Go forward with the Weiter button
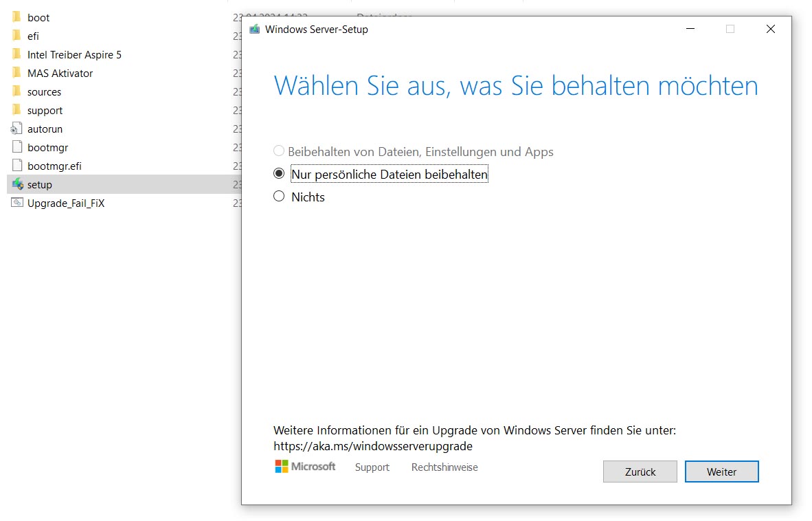The width and height of the screenshot is (812, 521). [721, 472]
